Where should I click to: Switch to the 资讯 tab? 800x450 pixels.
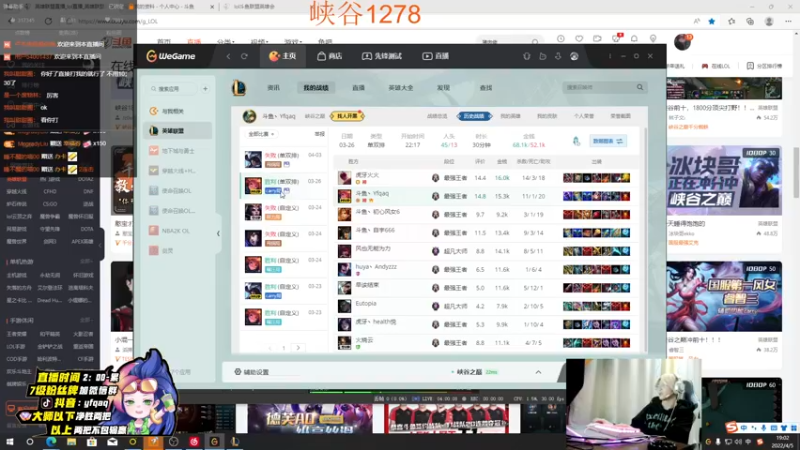[x=273, y=88]
